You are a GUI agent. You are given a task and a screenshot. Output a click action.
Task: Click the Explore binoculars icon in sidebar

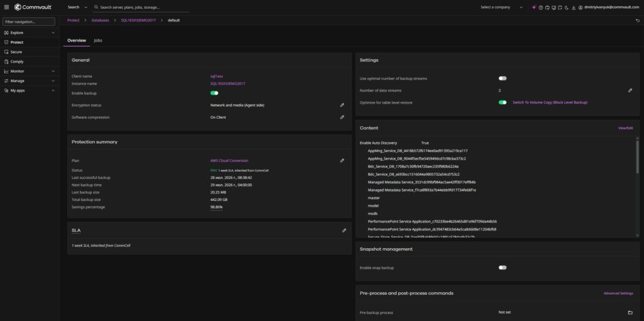(6, 33)
